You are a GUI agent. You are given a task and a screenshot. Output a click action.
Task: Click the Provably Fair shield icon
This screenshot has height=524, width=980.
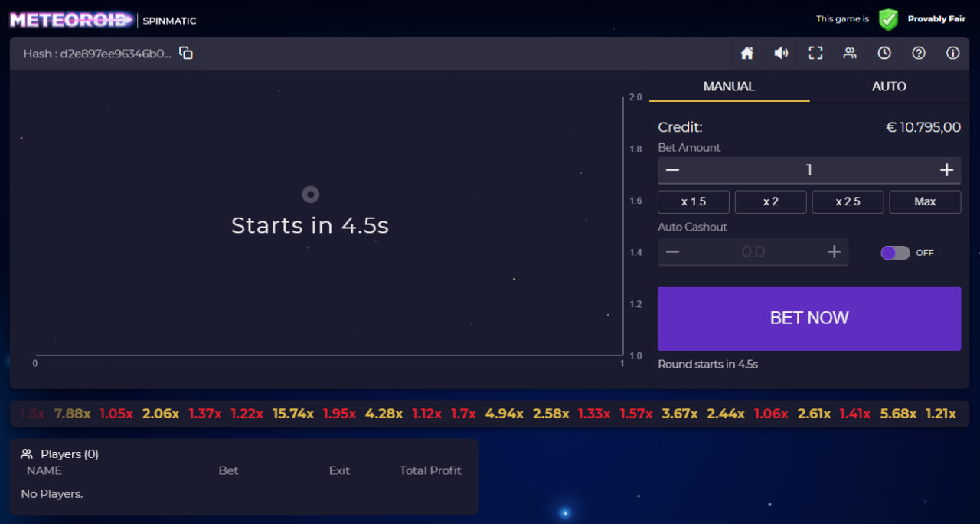point(888,19)
